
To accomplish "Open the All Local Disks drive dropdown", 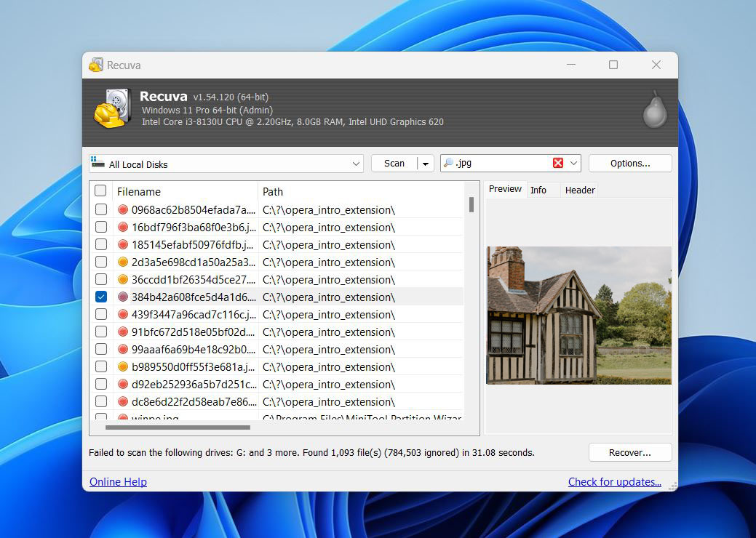I will click(356, 164).
